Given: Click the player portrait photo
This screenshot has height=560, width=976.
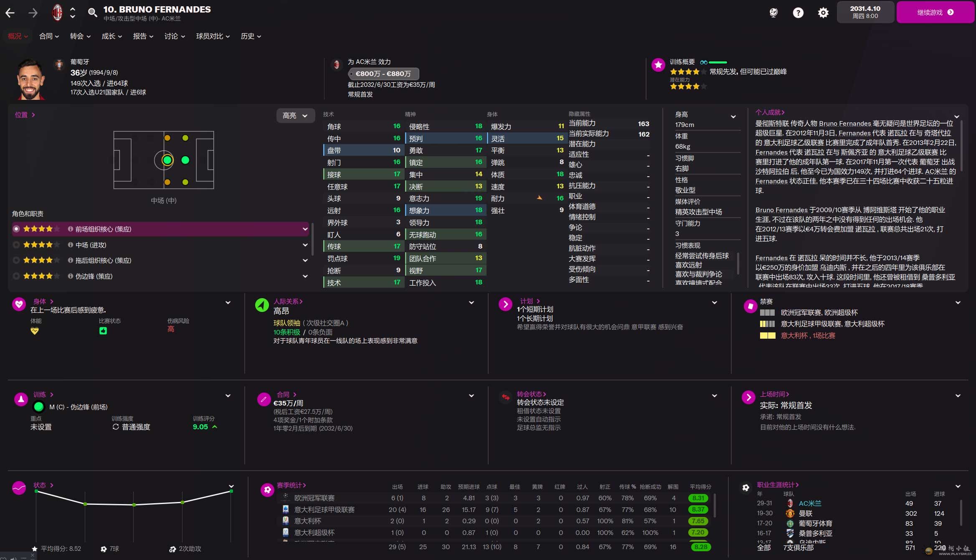Looking at the screenshot, I should click(30, 79).
